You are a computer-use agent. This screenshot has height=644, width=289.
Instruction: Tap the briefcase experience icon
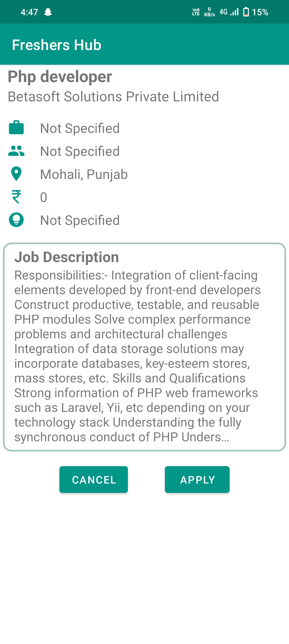click(16, 128)
